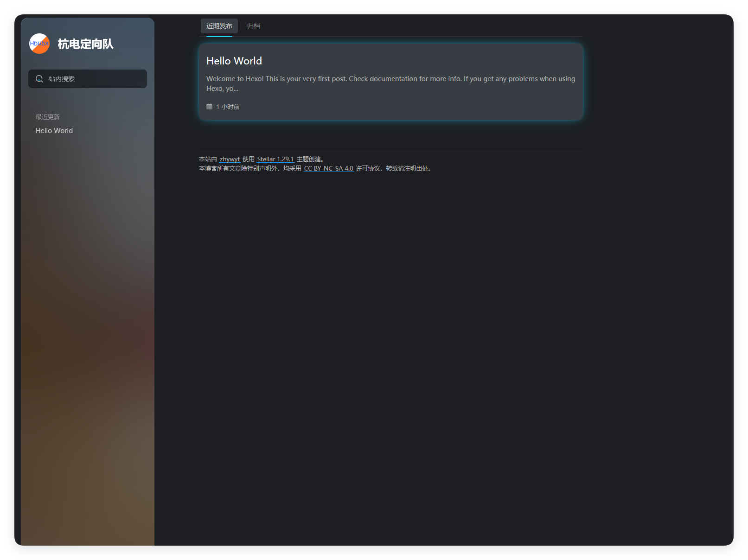Click the '1 小时前' post timestamp
This screenshot has width=748, height=560.
(228, 107)
